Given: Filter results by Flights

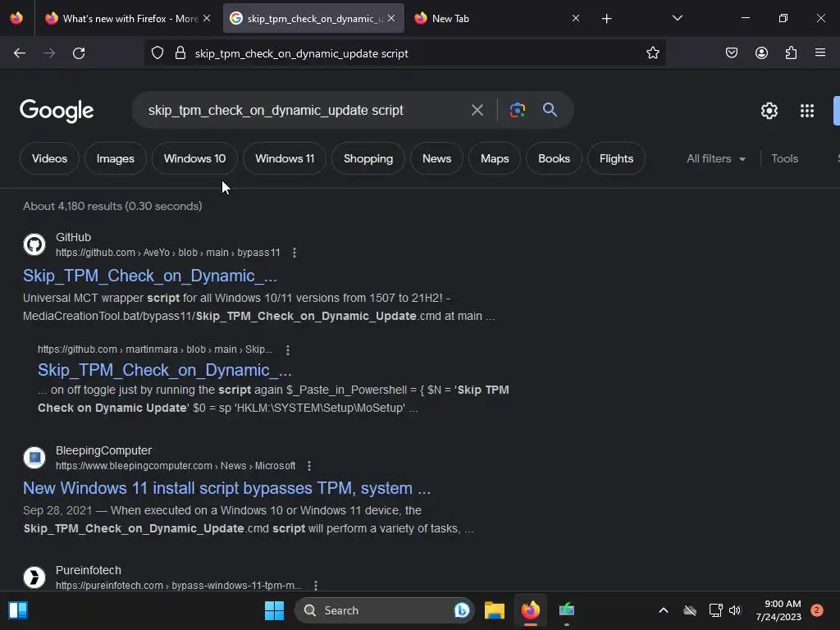Looking at the screenshot, I should [616, 158].
